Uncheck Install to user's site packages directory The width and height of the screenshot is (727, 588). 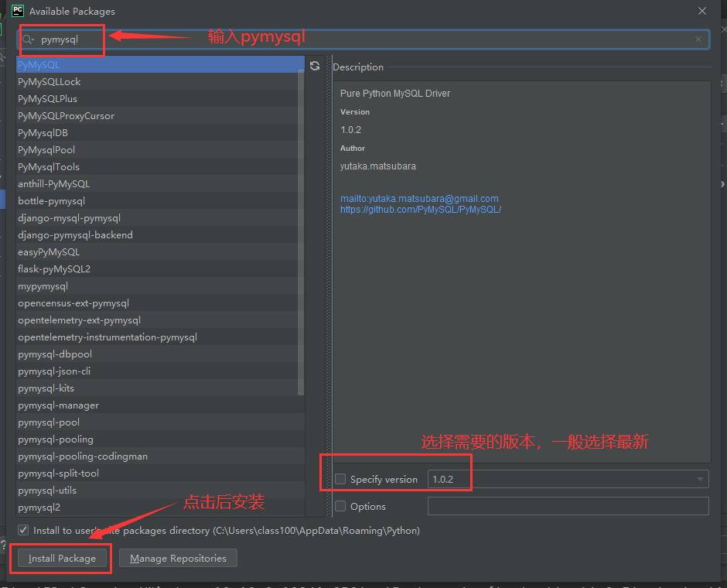[x=23, y=530]
